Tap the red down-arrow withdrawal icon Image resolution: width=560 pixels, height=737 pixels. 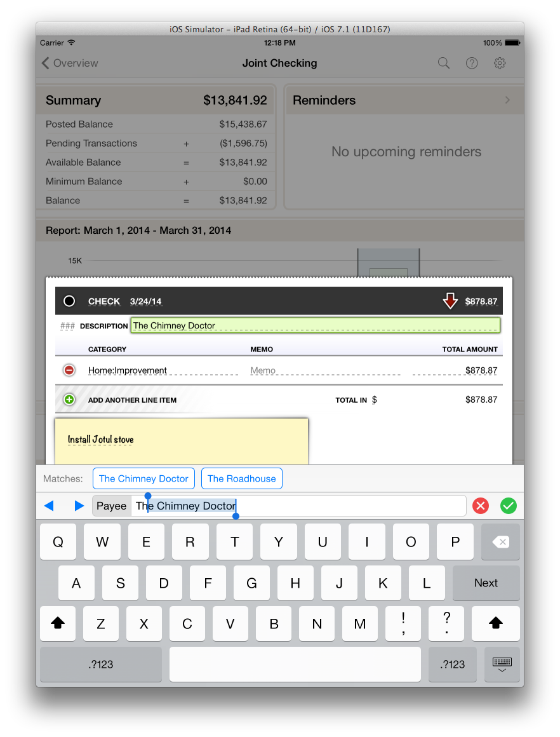pyautogui.click(x=450, y=301)
